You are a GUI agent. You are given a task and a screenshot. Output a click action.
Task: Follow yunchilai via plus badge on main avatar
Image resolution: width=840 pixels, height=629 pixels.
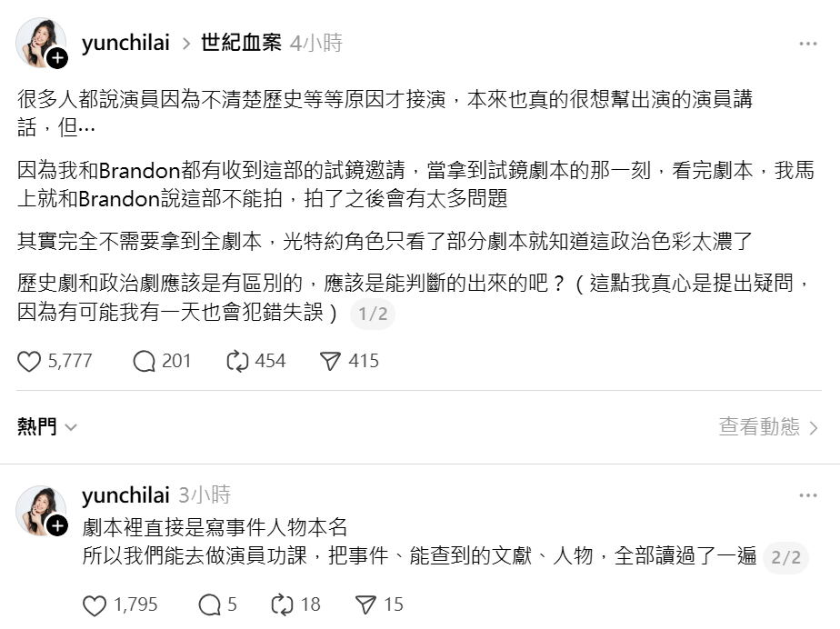pyautogui.click(x=57, y=59)
